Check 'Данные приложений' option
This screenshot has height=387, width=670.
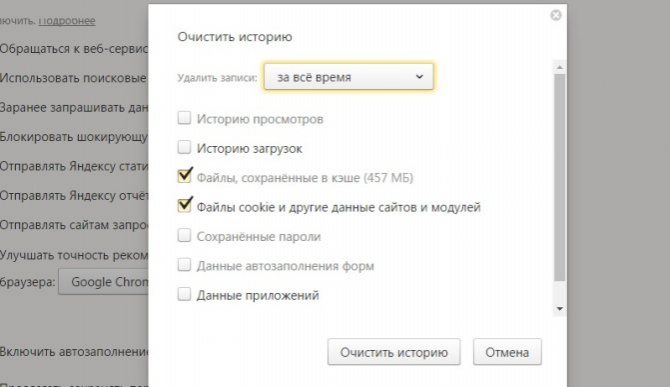pos(184,294)
